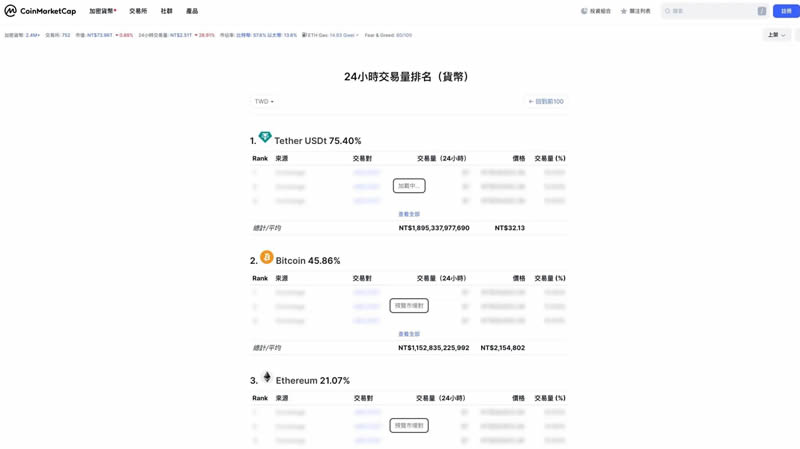Click into the 搜索 search field
The width and height of the screenshot is (800, 449).
click(x=712, y=11)
